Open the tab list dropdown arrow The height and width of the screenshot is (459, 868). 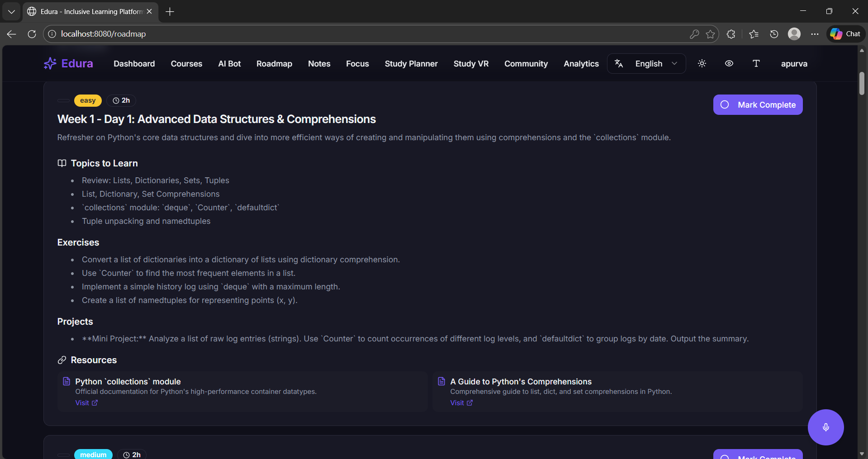click(x=11, y=12)
